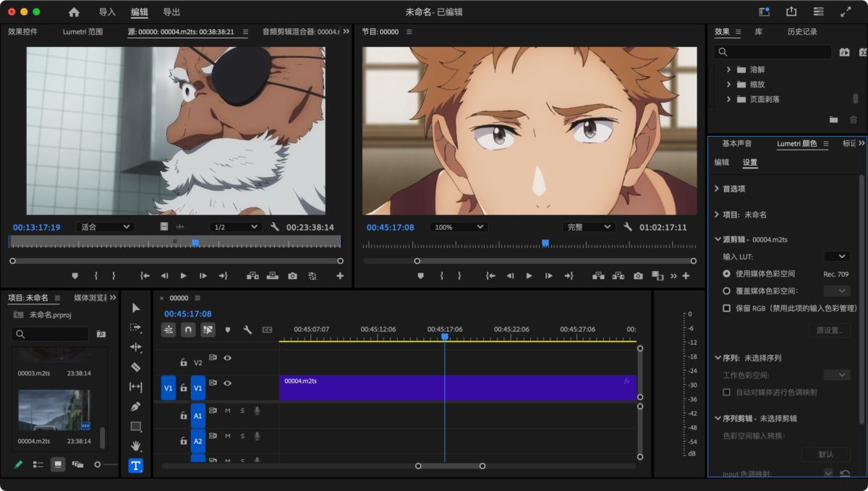This screenshot has width=868, height=491.
Task: Select the Ripple Edit tool
Action: (136, 347)
